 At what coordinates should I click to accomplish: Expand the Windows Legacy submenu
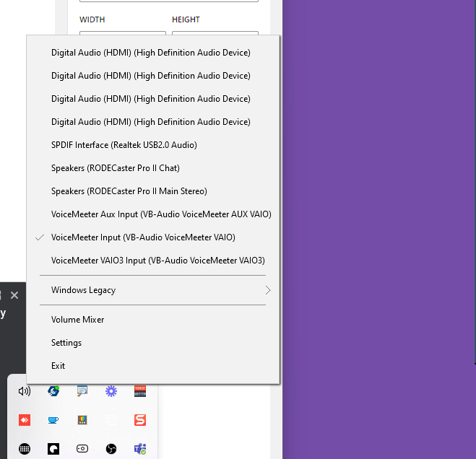tap(153, 290)
